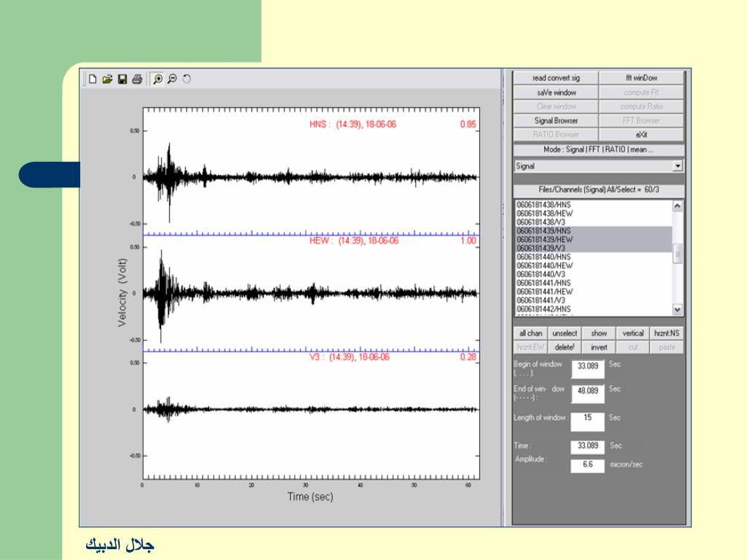Click the 'compute Fft' button
The height and width of the screenshot is (560, 747).
tap(641, 92)
